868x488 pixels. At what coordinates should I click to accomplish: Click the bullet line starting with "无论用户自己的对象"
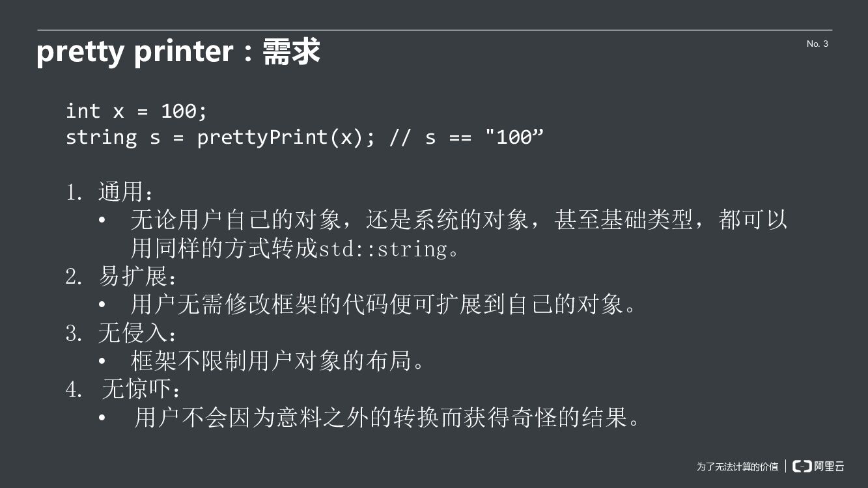click(458, 220)
